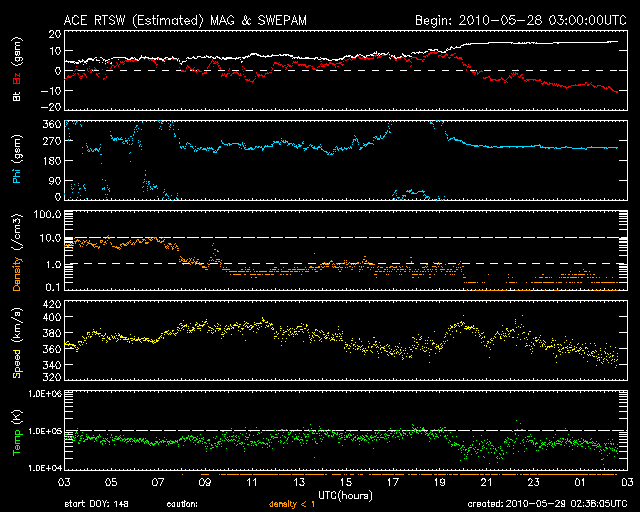Click the orange 'density < 1' legend text

point(292,504)
